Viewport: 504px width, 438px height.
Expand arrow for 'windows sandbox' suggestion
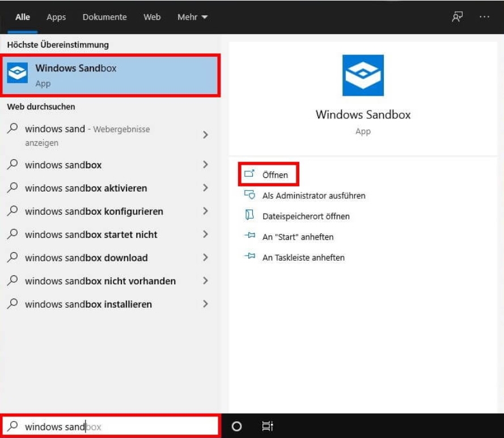[205, 164]
